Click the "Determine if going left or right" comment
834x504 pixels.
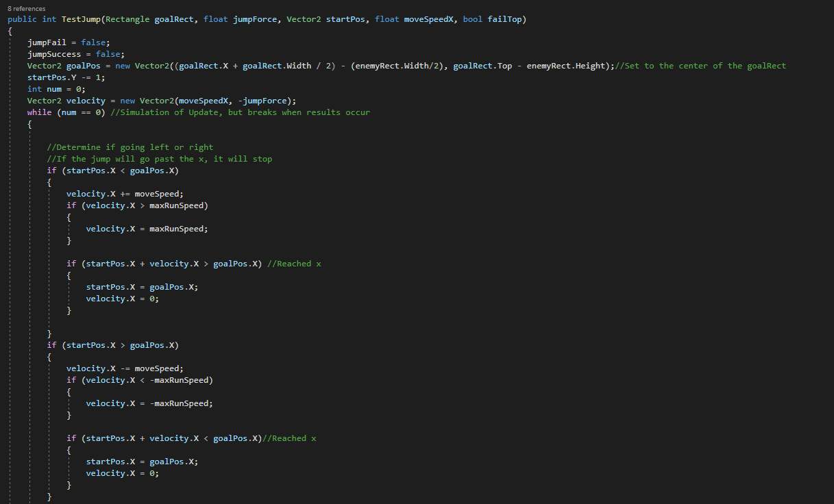[130, 147]
